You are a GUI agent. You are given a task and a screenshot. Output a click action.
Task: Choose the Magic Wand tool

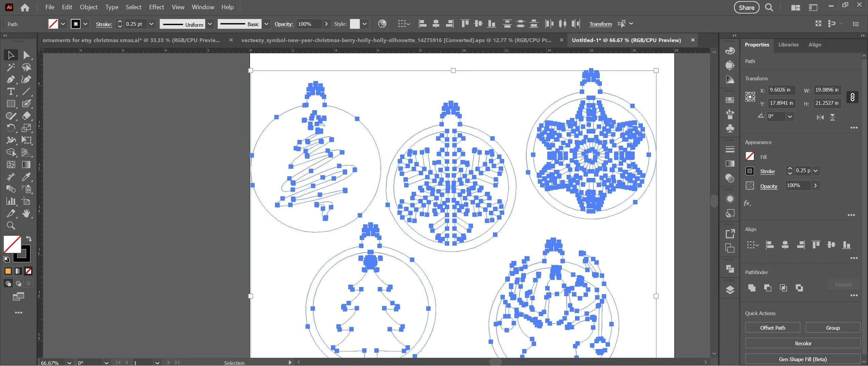(x=11, y=67)
